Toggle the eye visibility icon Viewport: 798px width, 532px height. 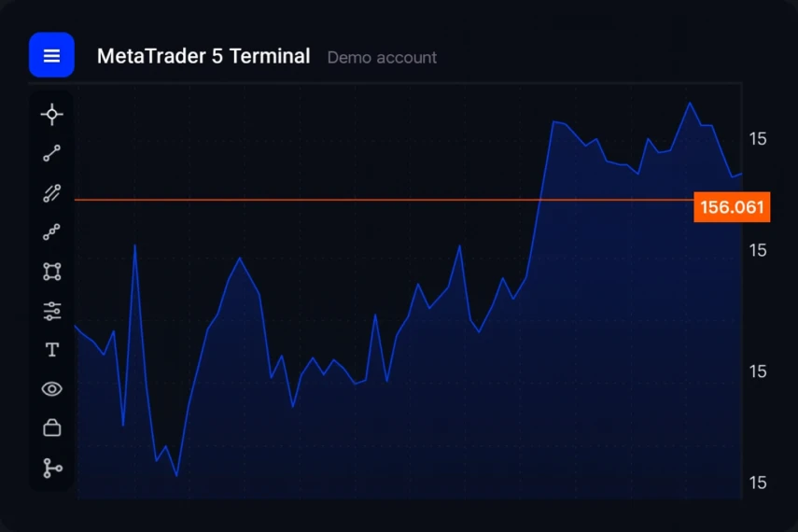pos(52,389)
